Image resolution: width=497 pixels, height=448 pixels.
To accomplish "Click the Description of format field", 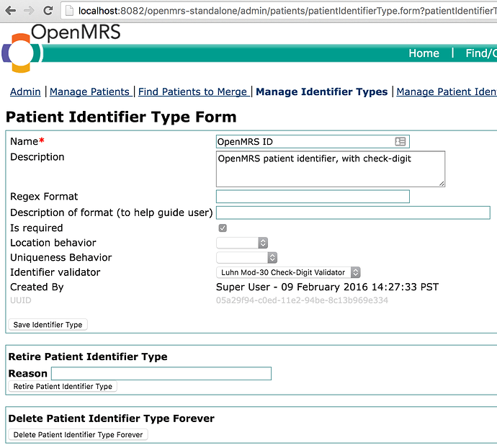I will coord(353,212).
